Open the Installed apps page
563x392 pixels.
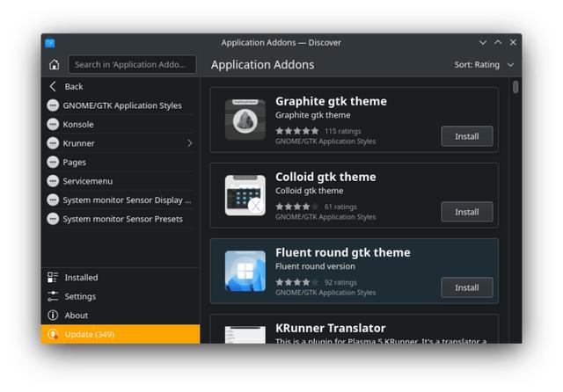click(121, 277)
